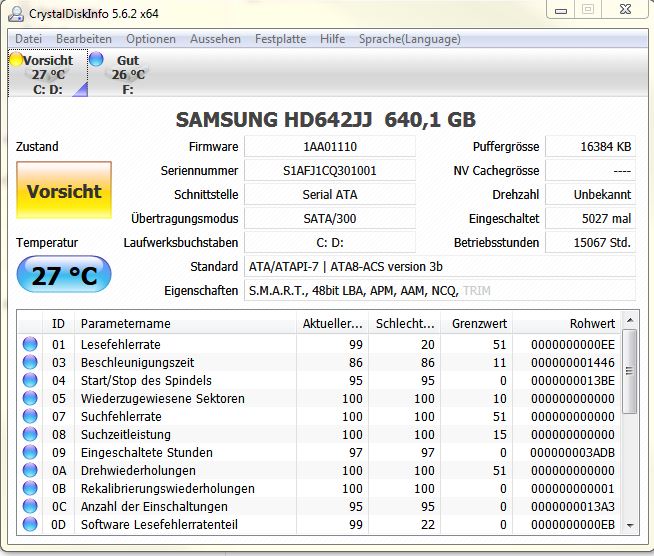Click the Eigenschaften field with S.M.A.R.T.

click(x=440, y=290)
